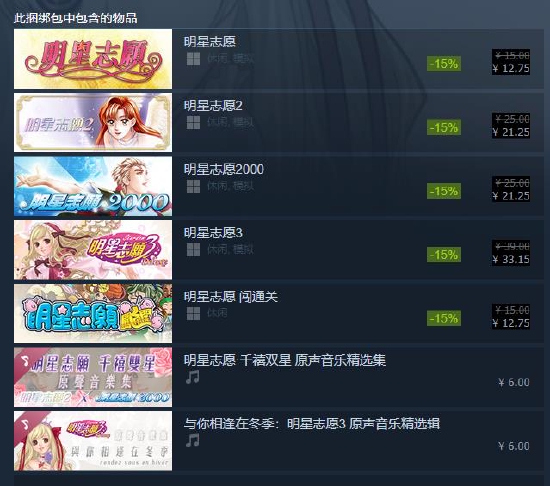Screen dimensions: 550x486
Task: Open the 明星志愿2000 banner thumbnail
Action: click(x=93, y=186)
